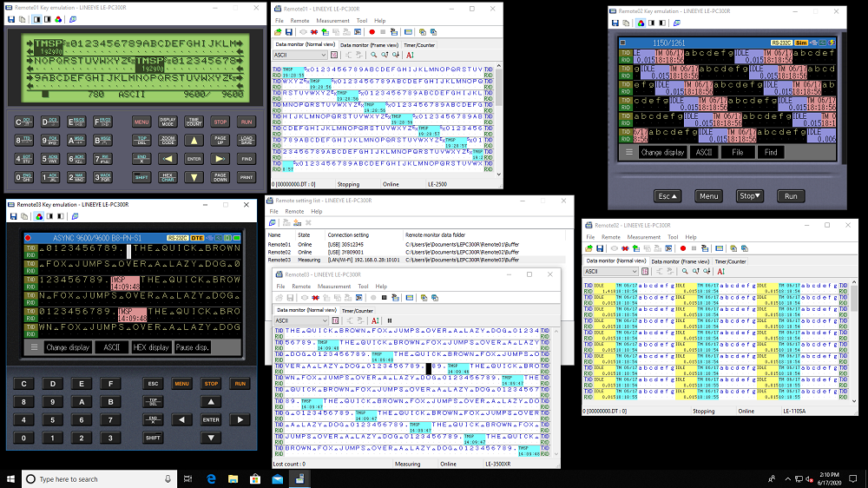Screen dimensions: 868x488
Task: Click Esc button in Remote02 Key emulation
Action: tap(667, 196)
